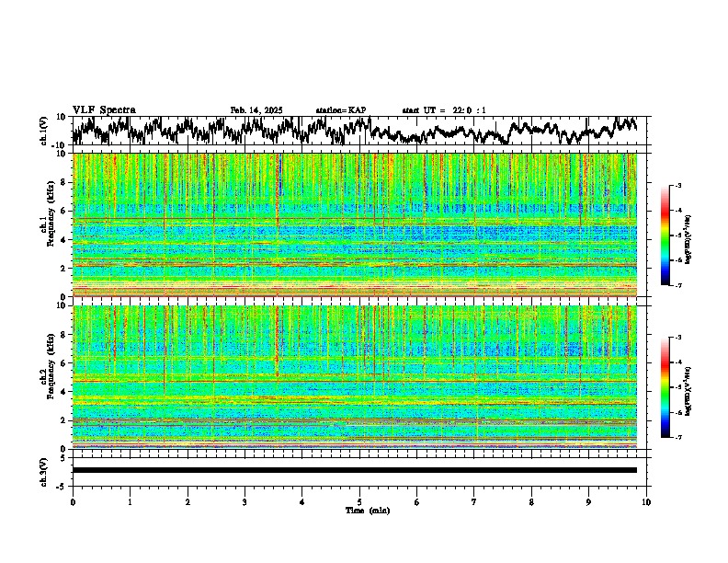Click the "-7" label on the upper color scale

[677, 285]
